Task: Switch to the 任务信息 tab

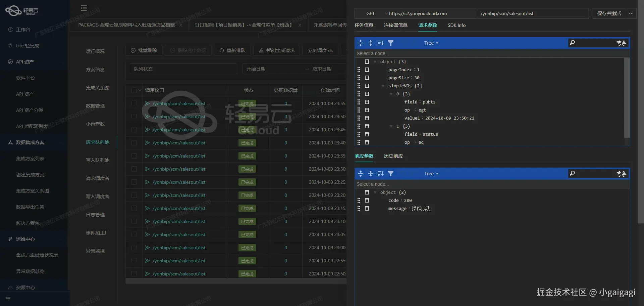Action: 364,25
